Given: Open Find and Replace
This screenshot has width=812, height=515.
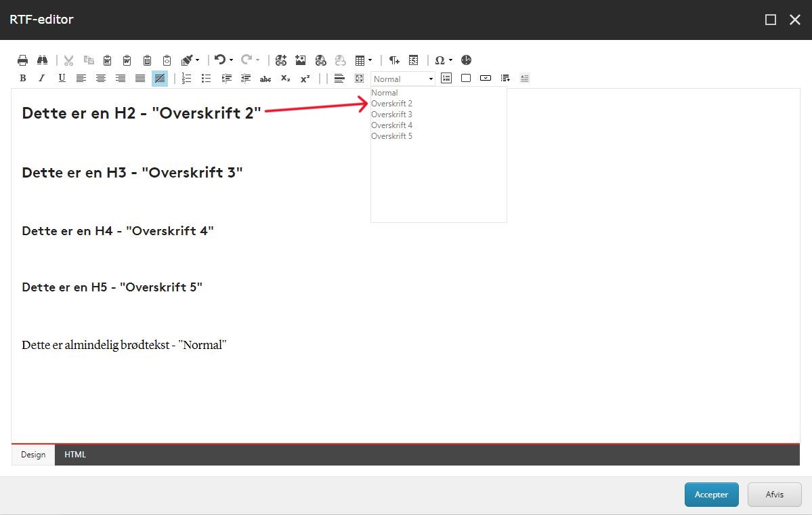Looking at the screenshot, I should pos(42,60).
